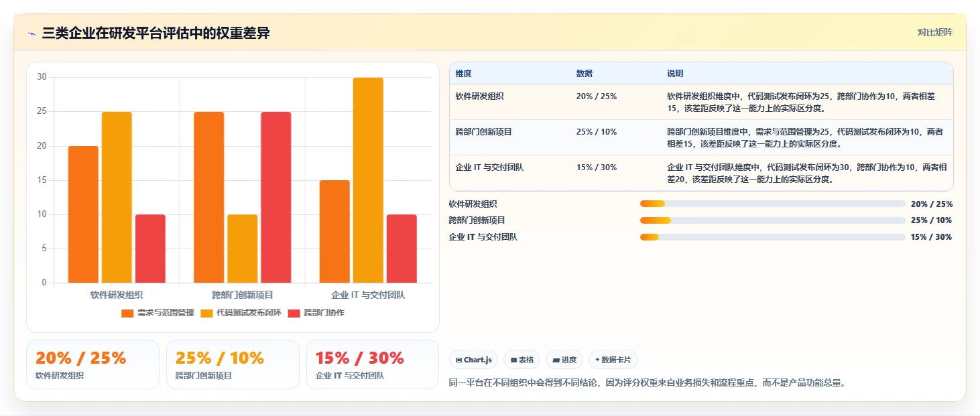Click the panel title 三类企业在研发平台评估中的权重差异

pos(156,33)
